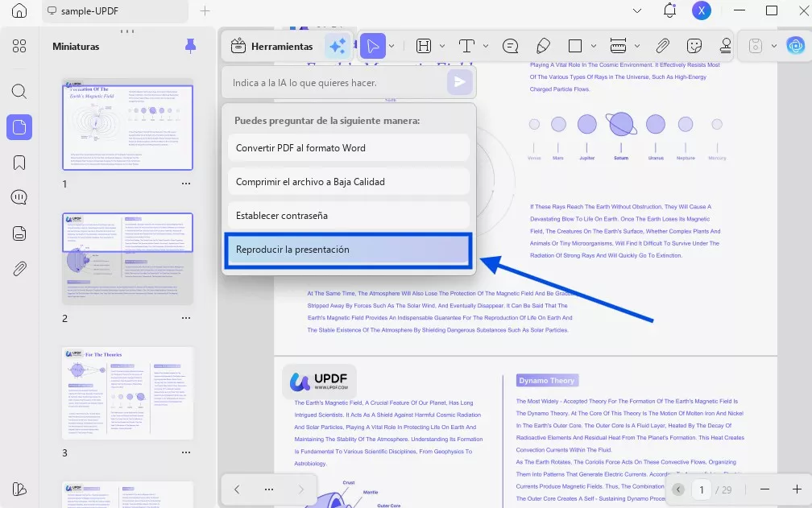Zoom out with the minus button
Screen dimensions: 812x508
tap(765, 489)
